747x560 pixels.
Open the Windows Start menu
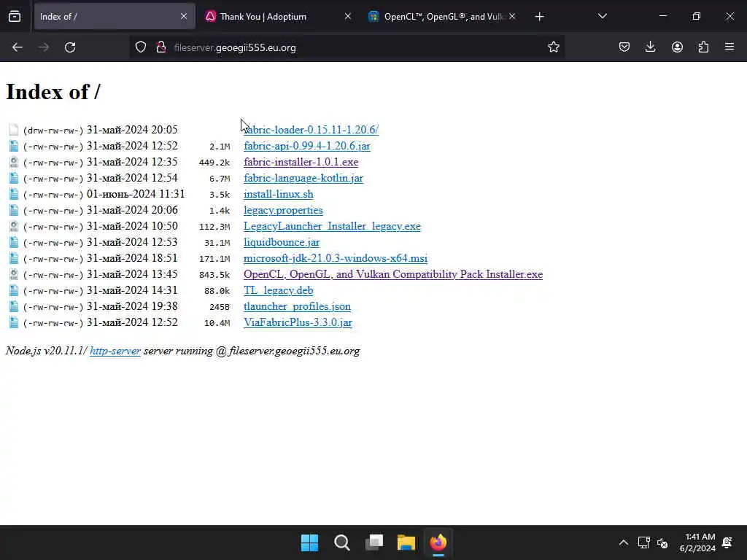click(x=309, y=542)
